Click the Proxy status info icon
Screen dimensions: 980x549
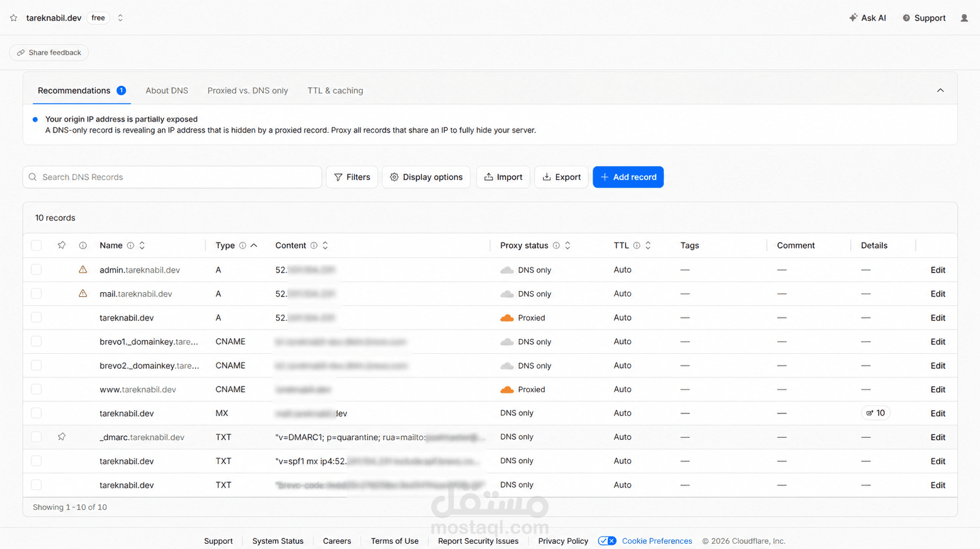point(556,246)
